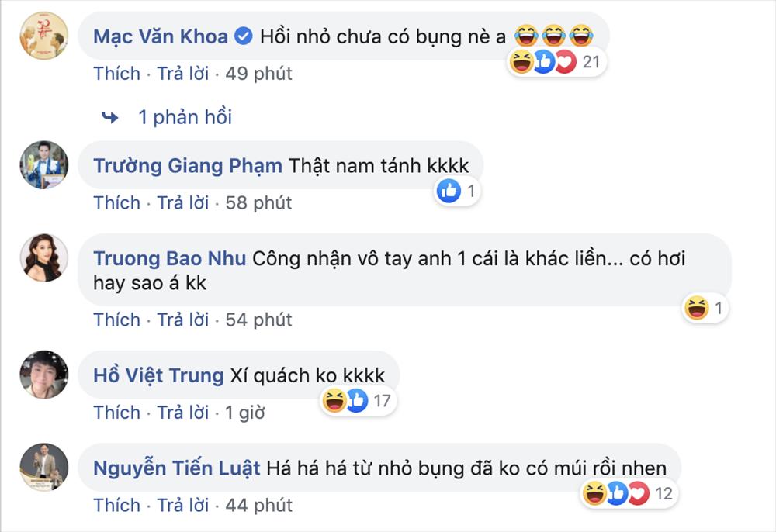Screen dimensions: 776x532
Task: Expand replies by clicking "1 phản hồi"
Action: coord(188,116)
